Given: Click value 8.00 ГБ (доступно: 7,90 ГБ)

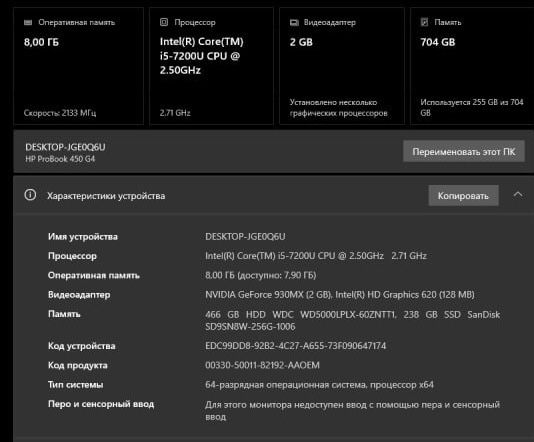Looking at the screenshot, I should (261, 275).
